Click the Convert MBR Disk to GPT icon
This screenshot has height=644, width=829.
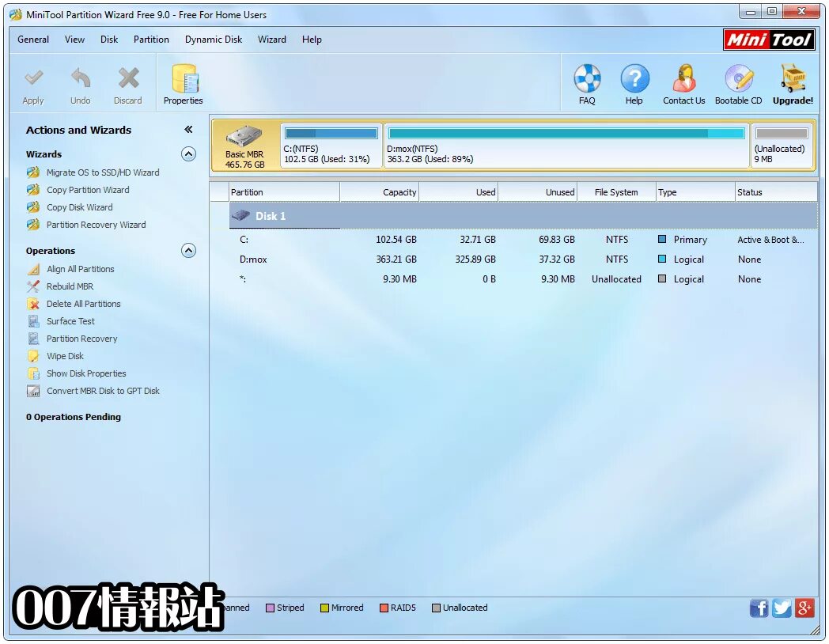click(33, 392)
